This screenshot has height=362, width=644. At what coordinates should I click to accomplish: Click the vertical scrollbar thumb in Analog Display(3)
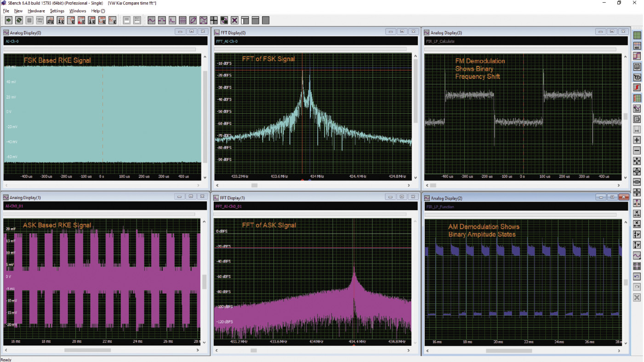(x=625, y=116)
